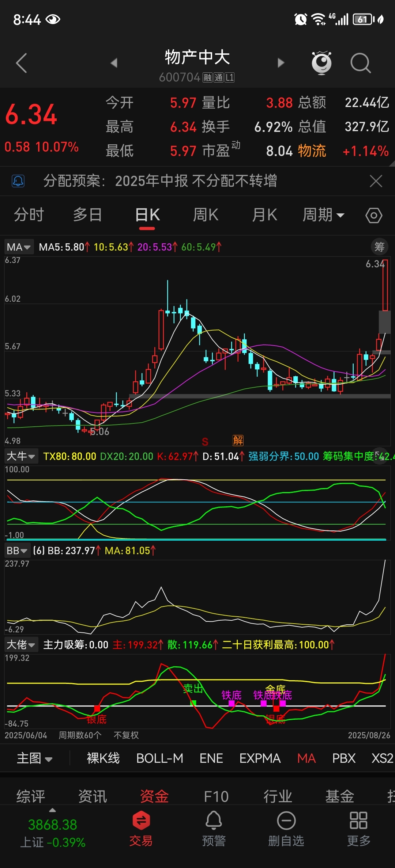
Task: Select PBX main chart indicator
Action: coord(344,758)
